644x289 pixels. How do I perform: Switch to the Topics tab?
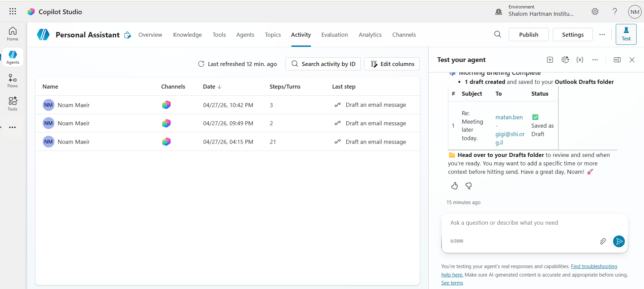[273, 35]
